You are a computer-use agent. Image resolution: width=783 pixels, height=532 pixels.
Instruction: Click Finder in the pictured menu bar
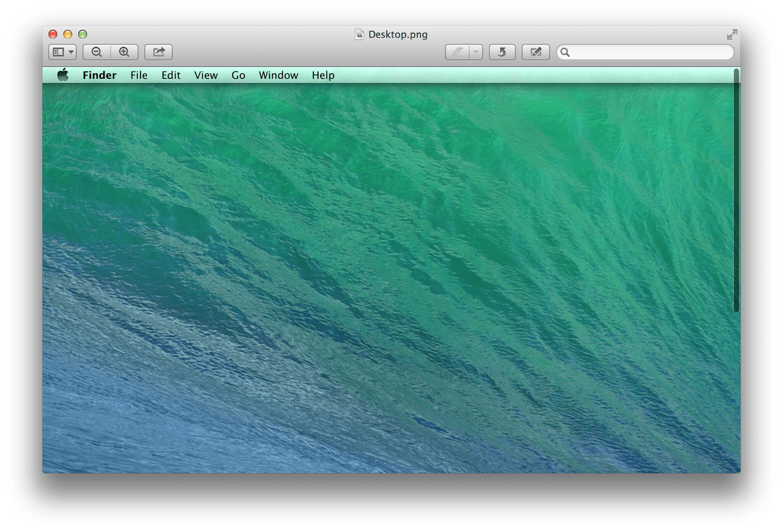click(x=99, y=75)
